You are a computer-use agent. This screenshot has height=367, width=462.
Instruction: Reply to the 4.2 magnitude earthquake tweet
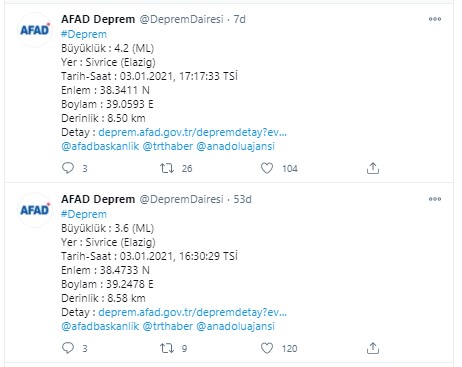pos(68,168)
